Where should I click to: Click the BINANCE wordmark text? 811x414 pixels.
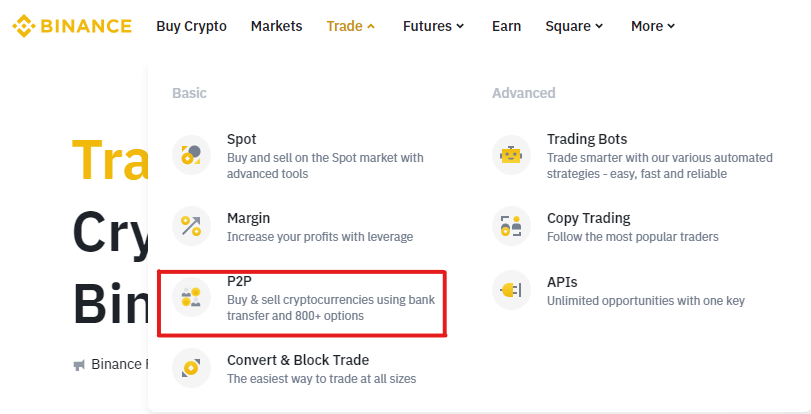coord(86,26)
